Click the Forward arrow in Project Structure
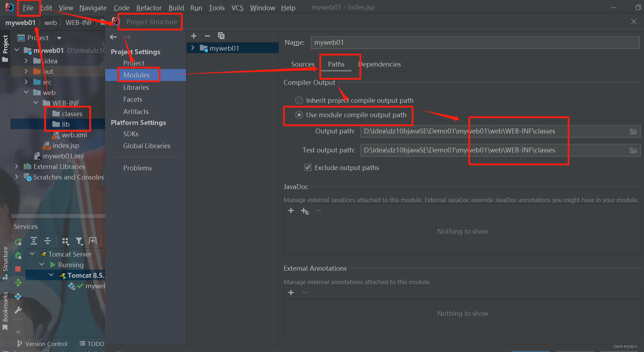Screen dimensions: 644x352 pyautogui.click(x=127, y=37)
